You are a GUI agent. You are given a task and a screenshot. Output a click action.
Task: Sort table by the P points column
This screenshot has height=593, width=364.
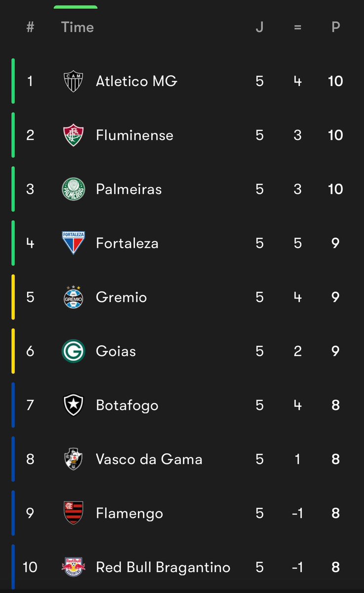(336, 27)
